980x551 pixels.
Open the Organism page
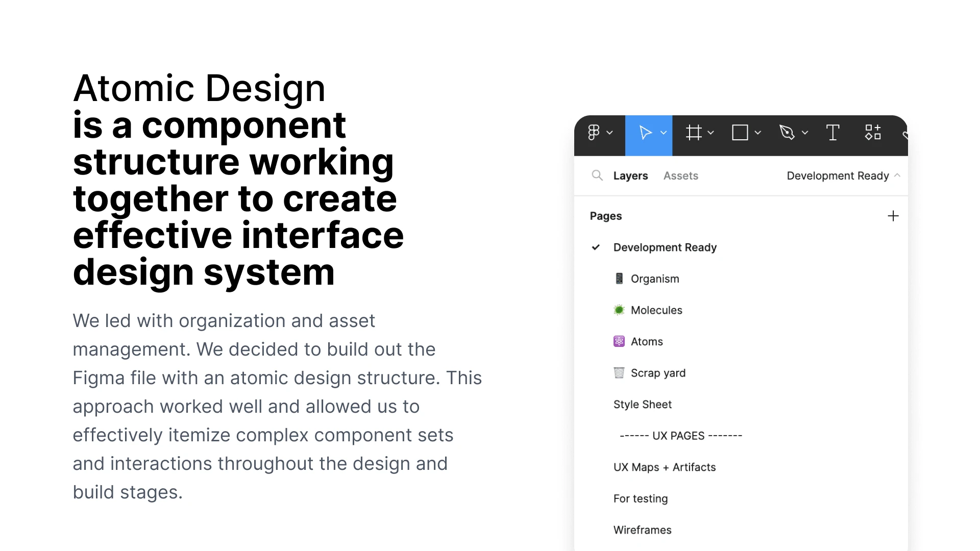point(654,279)
